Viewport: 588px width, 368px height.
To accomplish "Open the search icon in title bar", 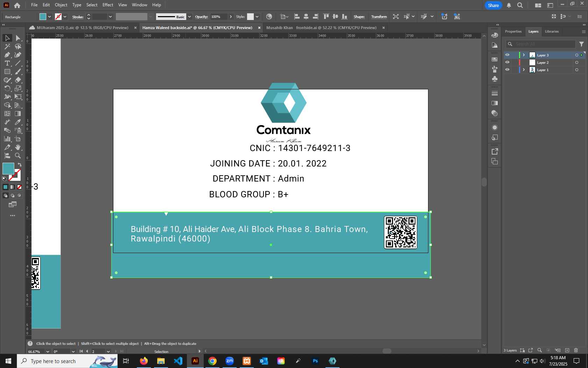I will [x=520, y=5].
